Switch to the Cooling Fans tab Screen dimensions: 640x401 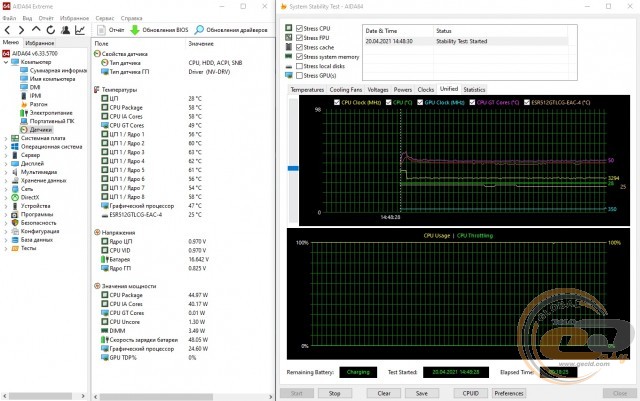coord(346,89)
